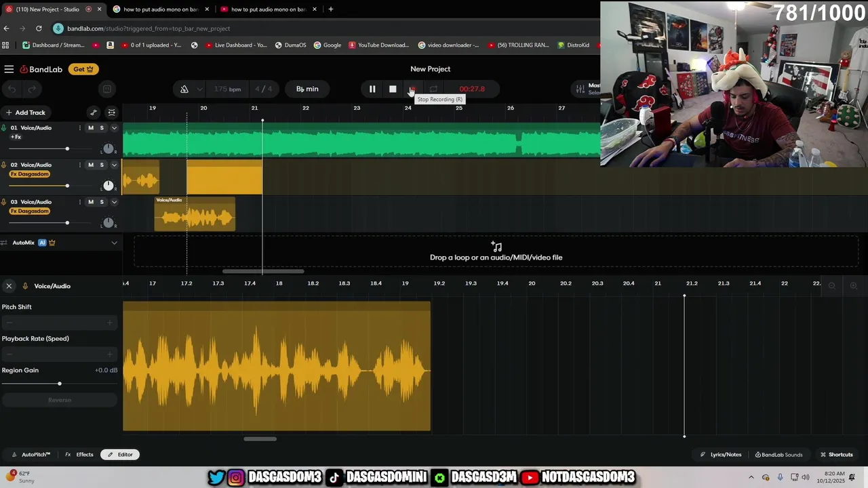The image size is (868, 488).
Task: Open track 02 Fx Dasgasdom preset
Action: [x=30, y=174]
